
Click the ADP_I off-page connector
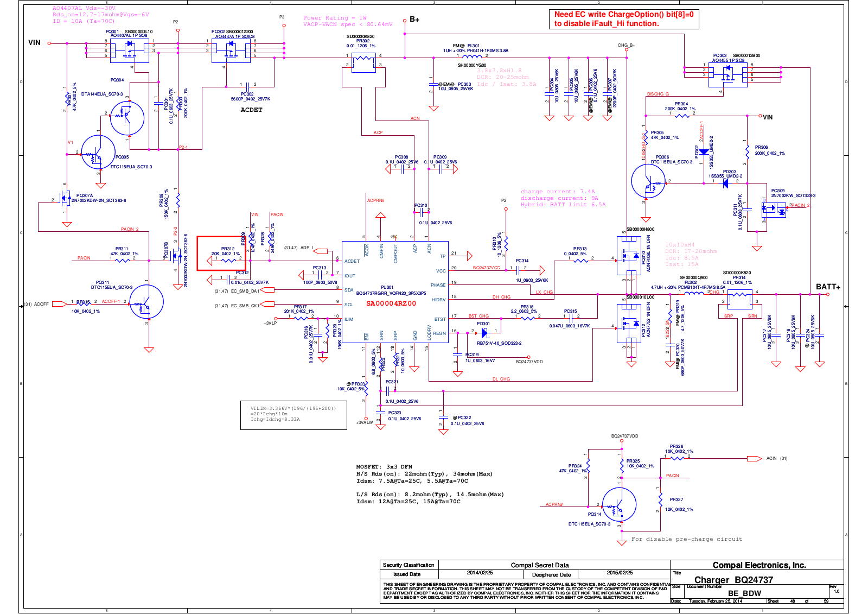[x=322, y=250]
